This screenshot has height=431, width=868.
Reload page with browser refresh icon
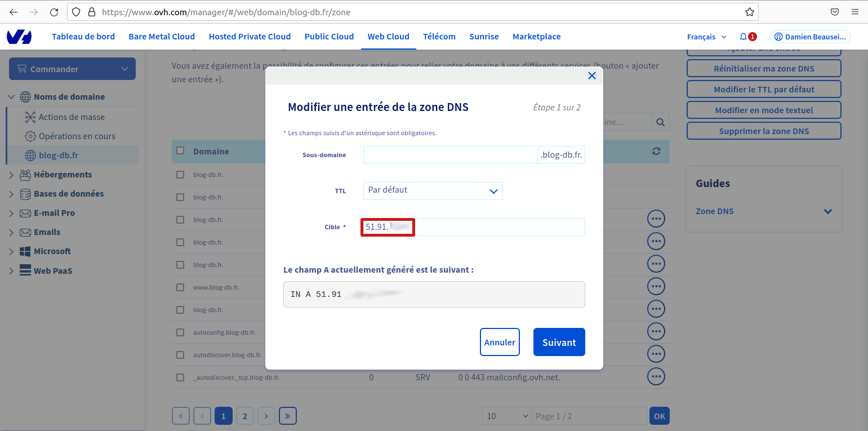54,12
